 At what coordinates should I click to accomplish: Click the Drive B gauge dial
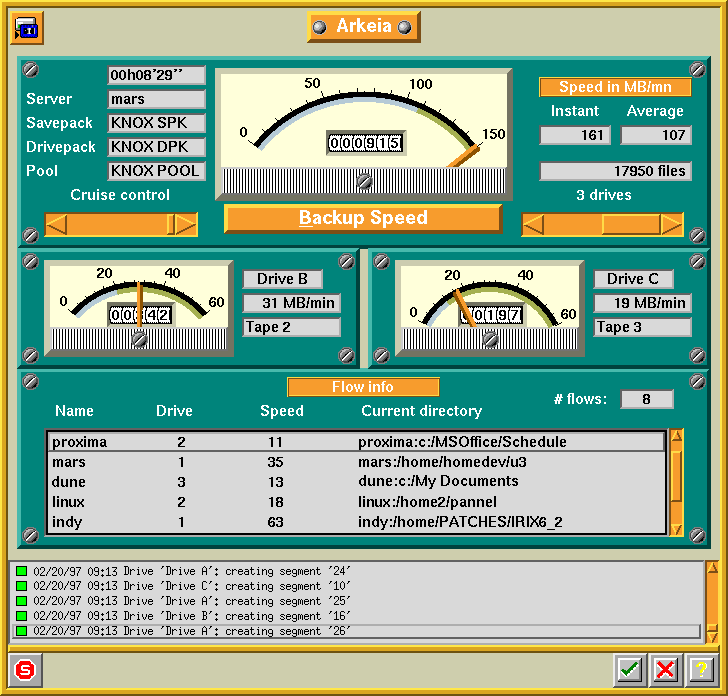(x=139, y=308)
